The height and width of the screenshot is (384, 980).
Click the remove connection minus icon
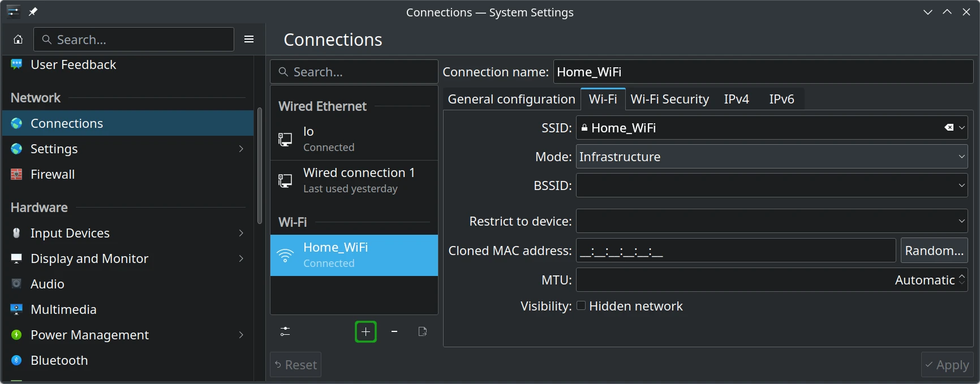(x=394, y=332)
